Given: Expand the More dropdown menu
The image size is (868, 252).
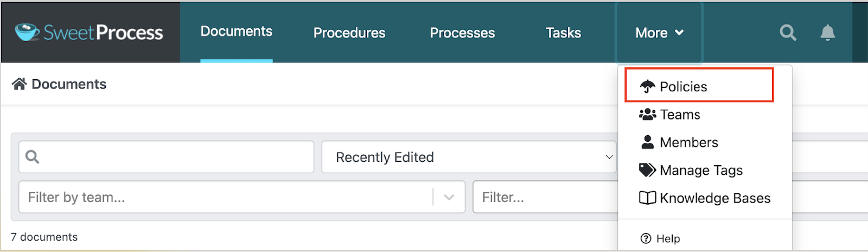Looking at the screenshot, I should pyautogui.click(x=659, y=33).
